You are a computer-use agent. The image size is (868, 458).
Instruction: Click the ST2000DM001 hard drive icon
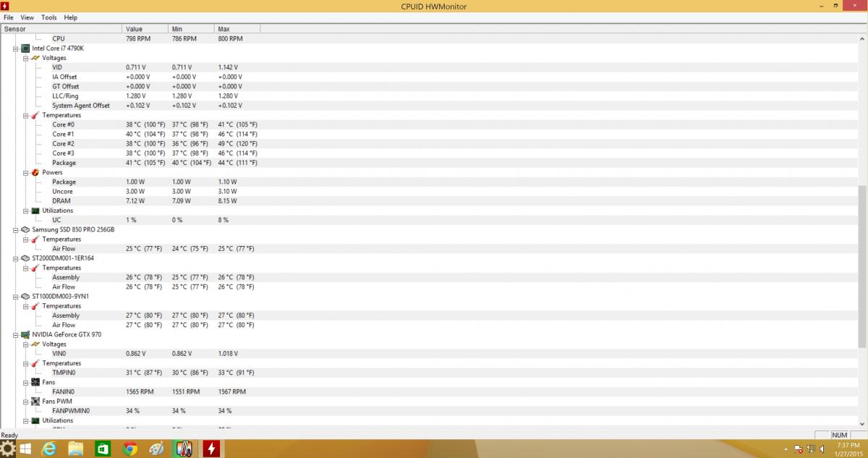[25, 258]
